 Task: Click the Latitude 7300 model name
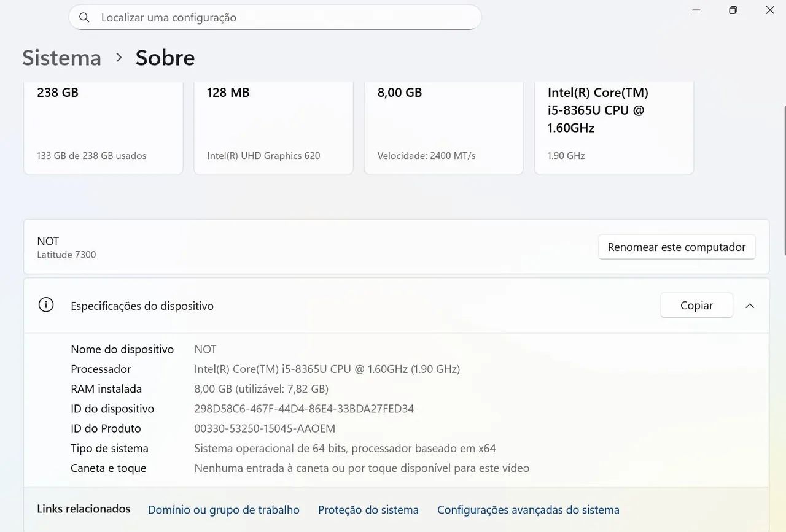tap(66, 255)
